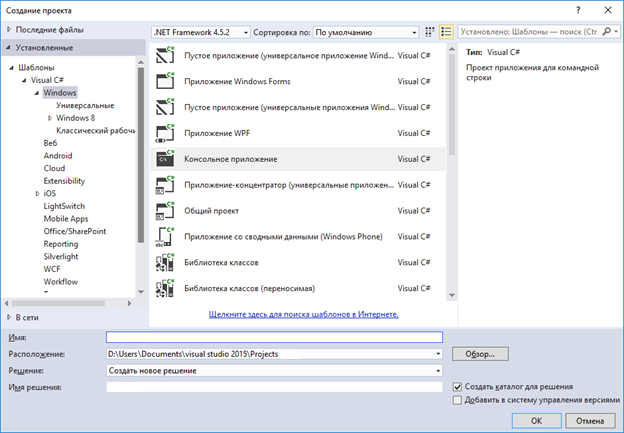Select Классический рабочий стол tree item
Viewport: 624px width, 433px height.
(96, 131)
